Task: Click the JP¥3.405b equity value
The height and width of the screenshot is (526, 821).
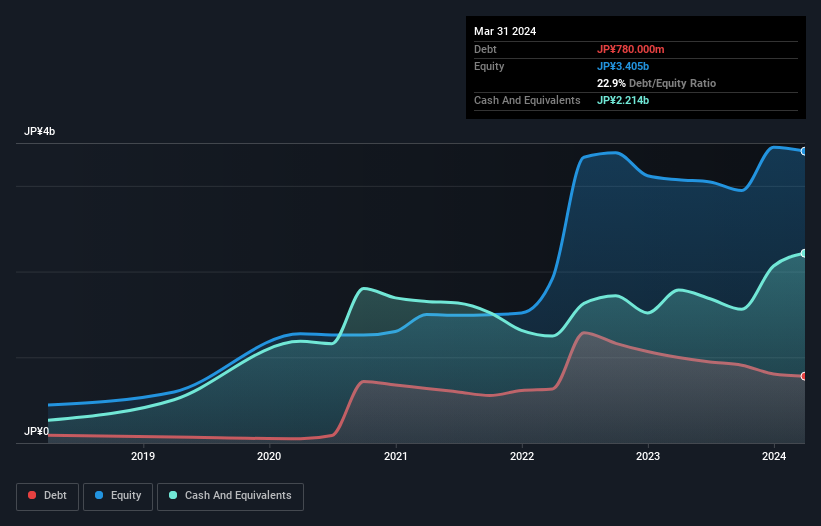Action: click(x=623, y=66)
